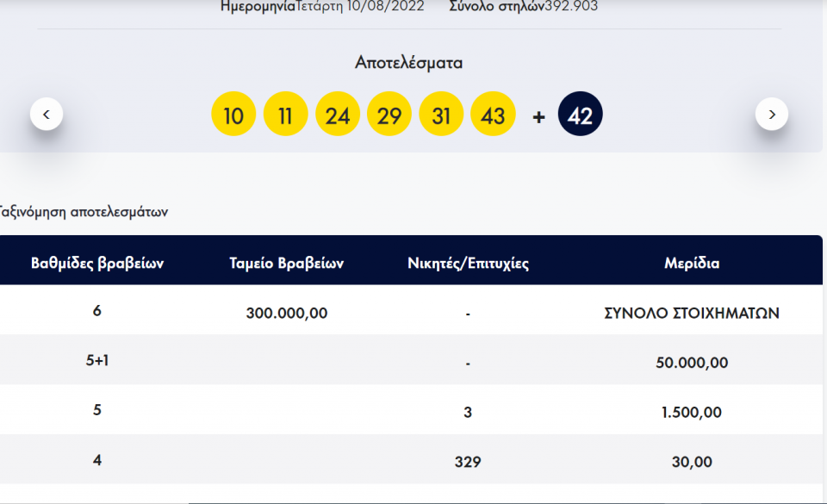
Task: Click the number ball 11
Action: click(x=285, y=113)
